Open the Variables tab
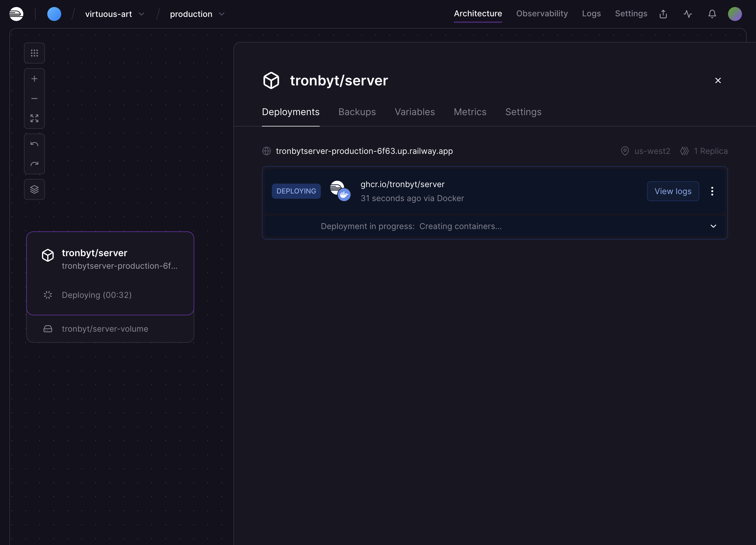Image resolution: width=756 pixels, height=545 pixels. tap(415, 112)
